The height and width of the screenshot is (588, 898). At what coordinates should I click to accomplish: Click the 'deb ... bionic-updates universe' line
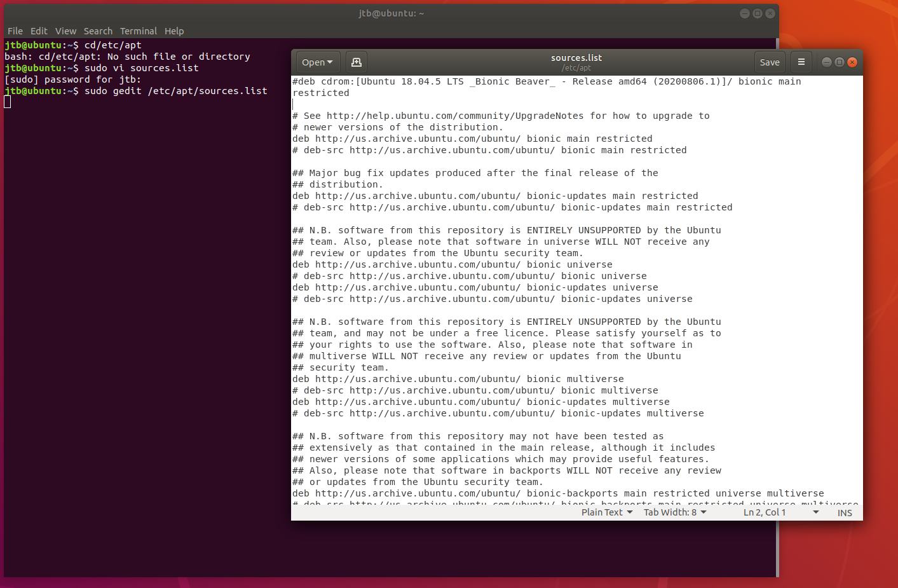pyautogui.click(x=475, y=287)
